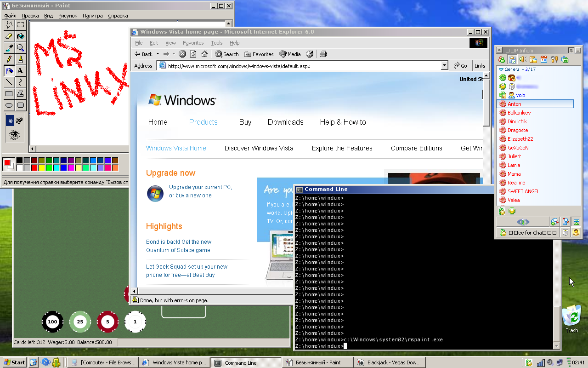Open the Favorites toolbar button in IE

pyautogui.click(x=259, y=54)
